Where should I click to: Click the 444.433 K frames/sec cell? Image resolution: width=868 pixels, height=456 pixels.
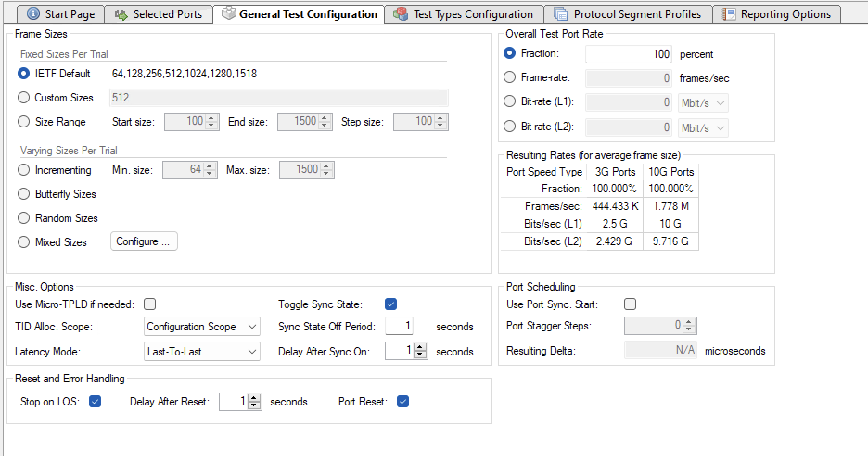click(x=615, y=206)
